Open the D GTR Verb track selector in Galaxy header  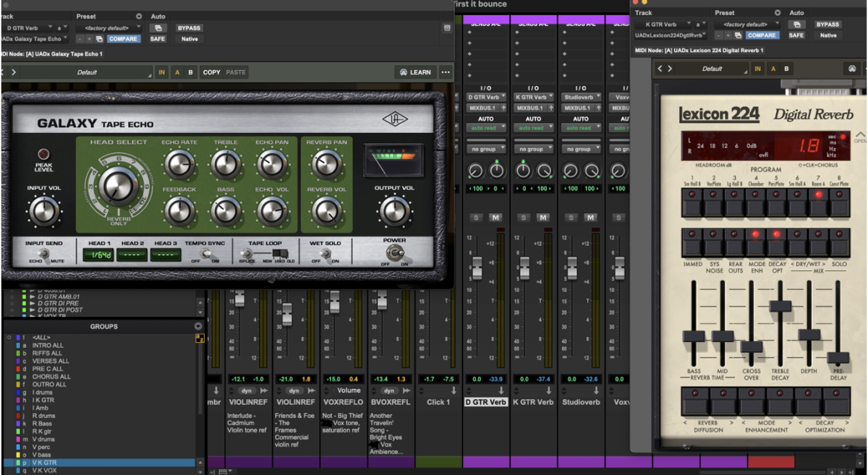point(29,27)
